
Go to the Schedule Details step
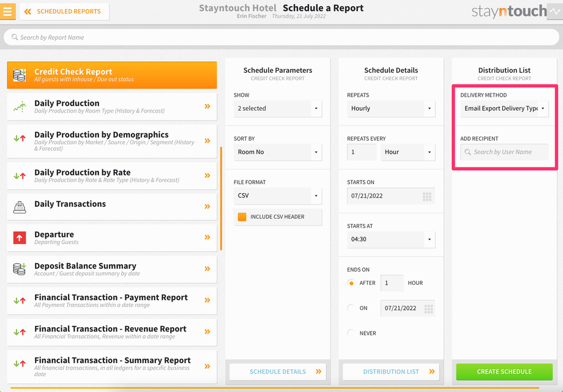(278, 372)
